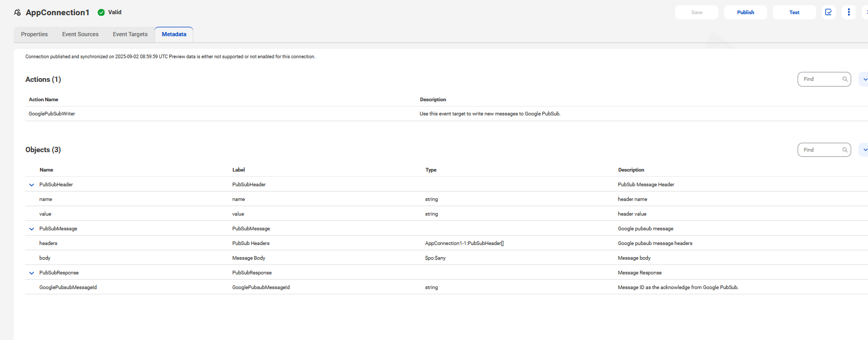Collapse the Actions section chevron
868x340 pixels.
pyautogui.click(x=864, y=79)
